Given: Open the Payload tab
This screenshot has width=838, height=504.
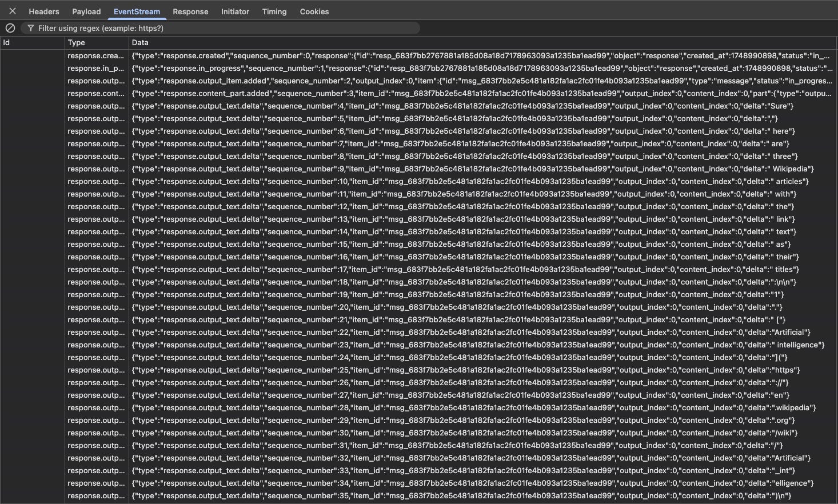Looking at the screenshot, I should click(86, 11).
